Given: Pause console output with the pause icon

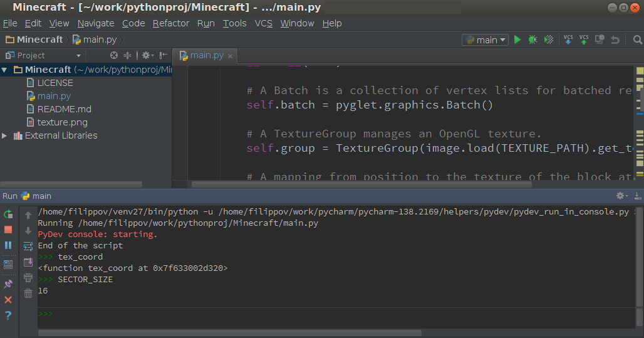Looking at the screenshot, I should pos(8,245).
